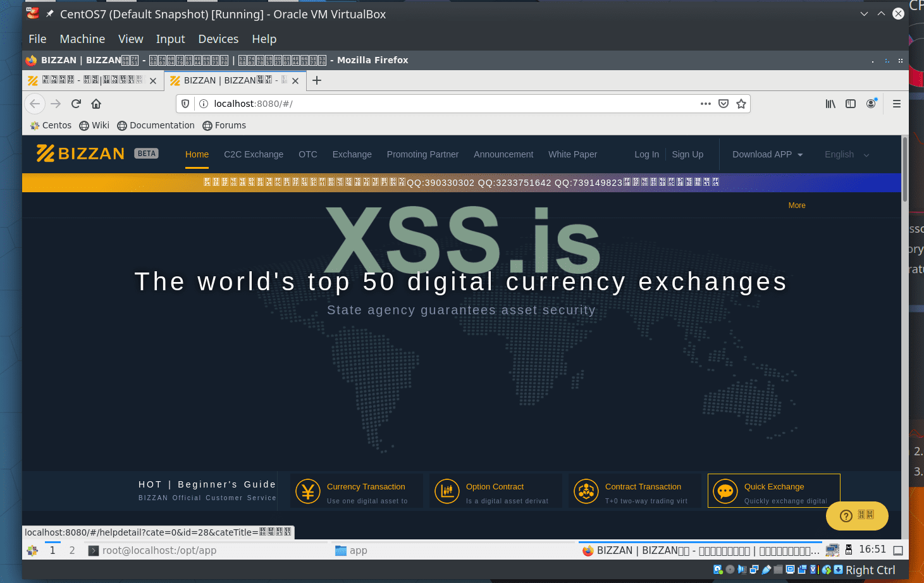Select the Currency Transaction yen icon
Viewport: 924px width, 583px height.
point(308,491)
